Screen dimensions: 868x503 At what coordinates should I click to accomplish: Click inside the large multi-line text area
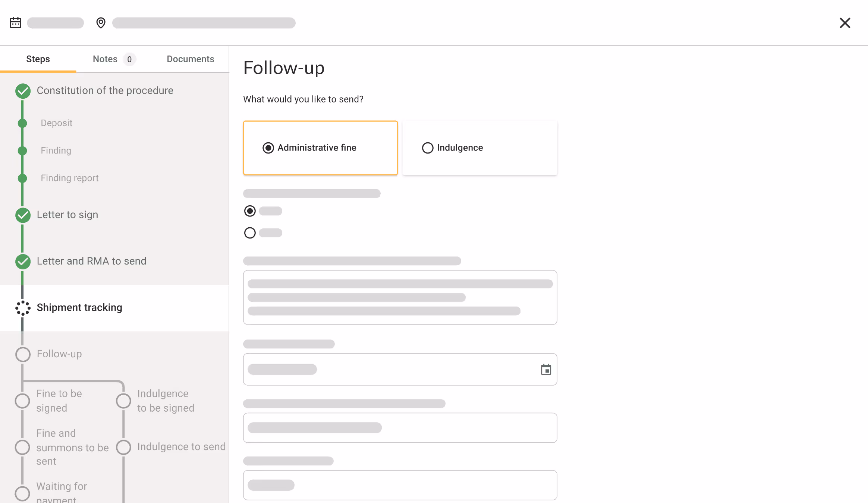(400, 297)
